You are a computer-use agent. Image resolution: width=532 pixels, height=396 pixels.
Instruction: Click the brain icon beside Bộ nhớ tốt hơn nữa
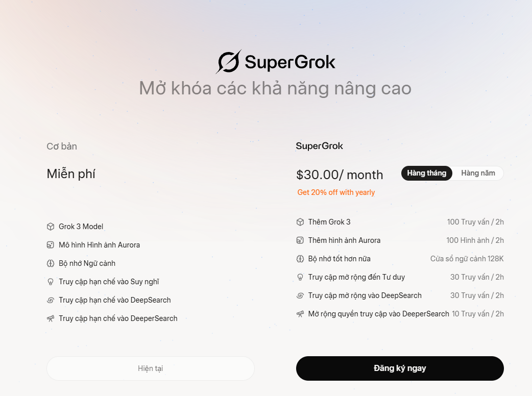(x=300, y=259)
